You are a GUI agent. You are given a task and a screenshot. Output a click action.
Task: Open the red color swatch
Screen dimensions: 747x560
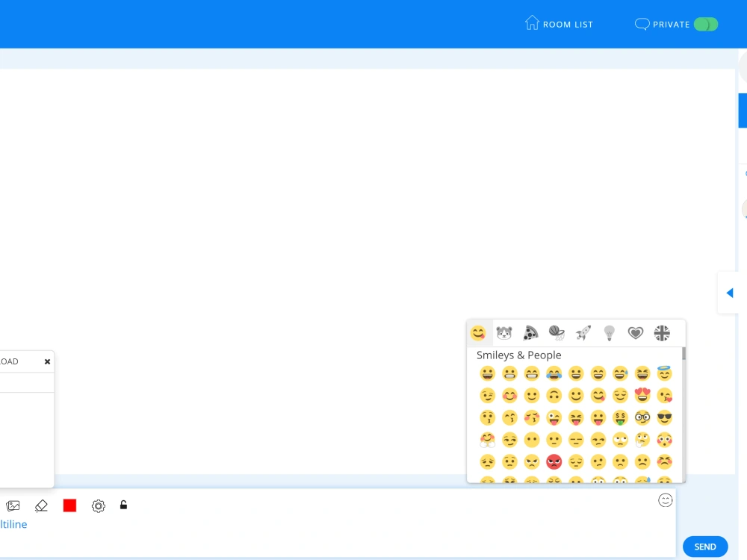point(69,505)
